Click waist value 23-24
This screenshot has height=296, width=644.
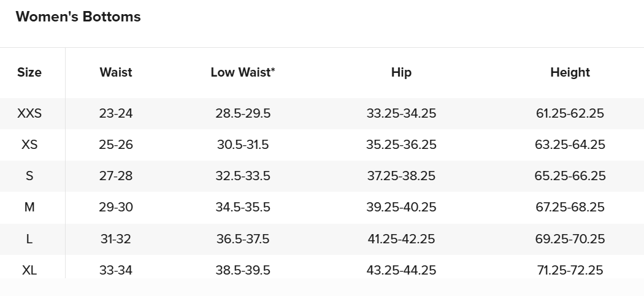[116, 113]
